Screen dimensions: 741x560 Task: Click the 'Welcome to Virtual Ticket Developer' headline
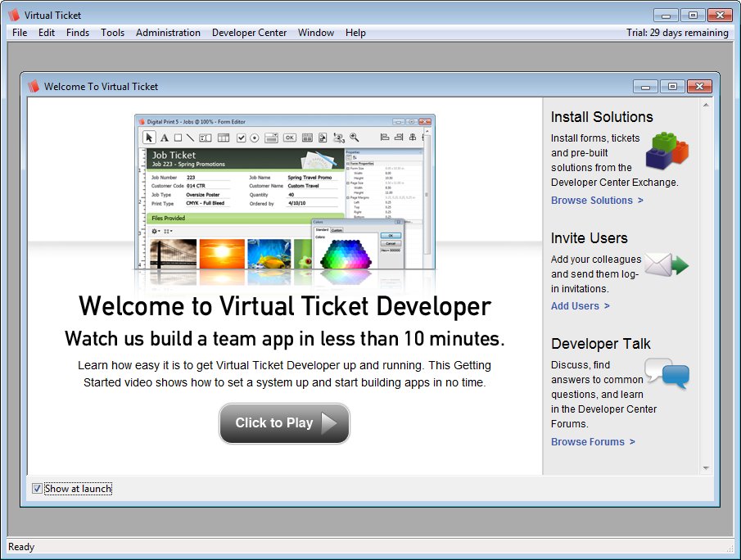[x=285, y=306]
